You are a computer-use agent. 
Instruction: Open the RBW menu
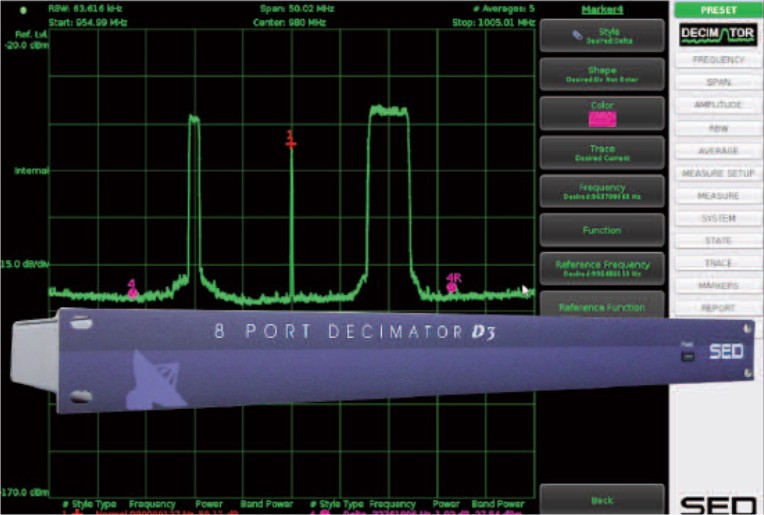pyautogui.click(x=718, y=129)
